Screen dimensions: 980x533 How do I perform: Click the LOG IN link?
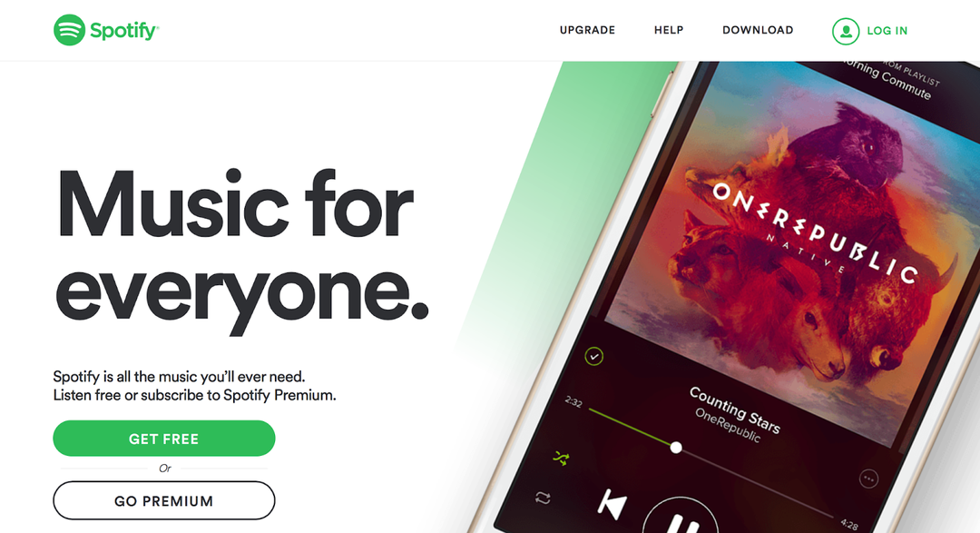click(x=887, y=31)
